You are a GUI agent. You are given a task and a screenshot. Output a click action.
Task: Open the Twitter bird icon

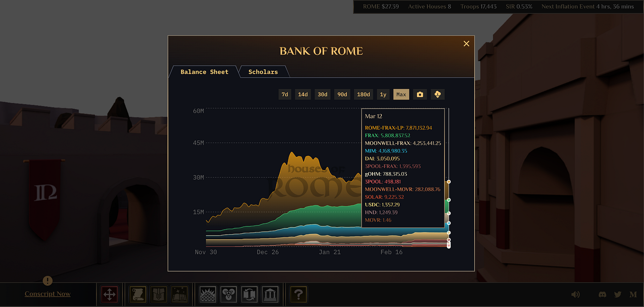click(618, 294)
